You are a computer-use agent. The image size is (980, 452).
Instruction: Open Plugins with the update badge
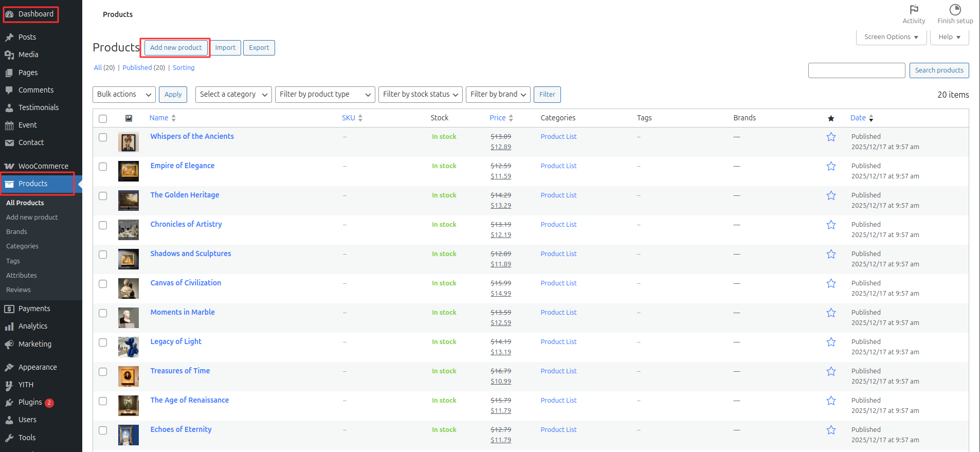[30, 402]
